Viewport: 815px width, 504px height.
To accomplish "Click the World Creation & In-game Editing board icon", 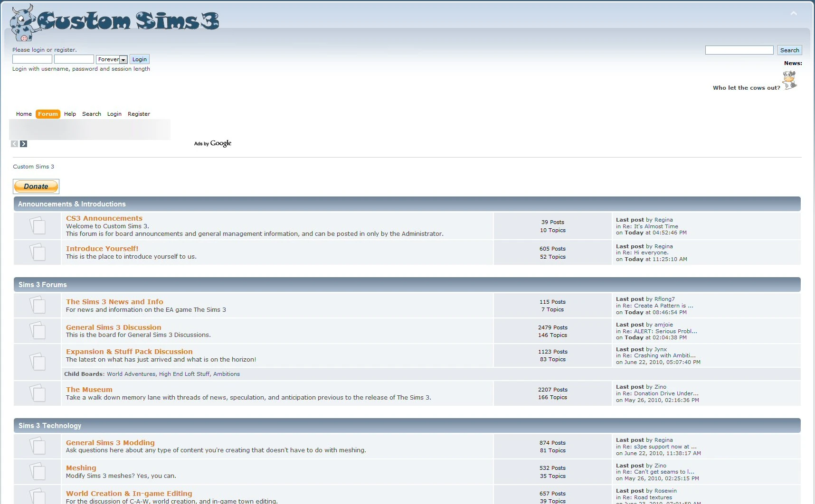I will click(x=38, y=496).
